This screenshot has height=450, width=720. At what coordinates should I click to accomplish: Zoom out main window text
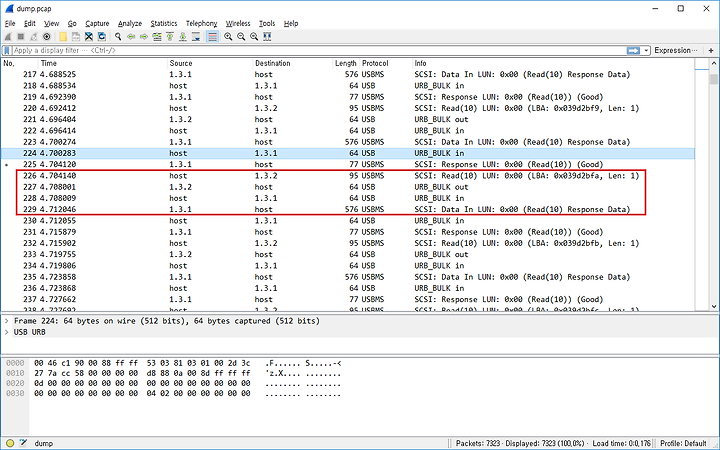[x=241, y=37]
